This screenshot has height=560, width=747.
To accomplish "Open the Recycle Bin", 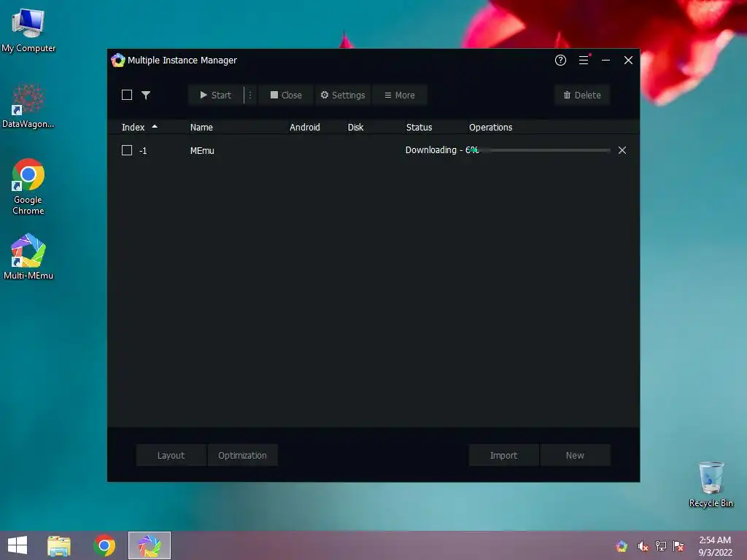I will tap(711, 484).
